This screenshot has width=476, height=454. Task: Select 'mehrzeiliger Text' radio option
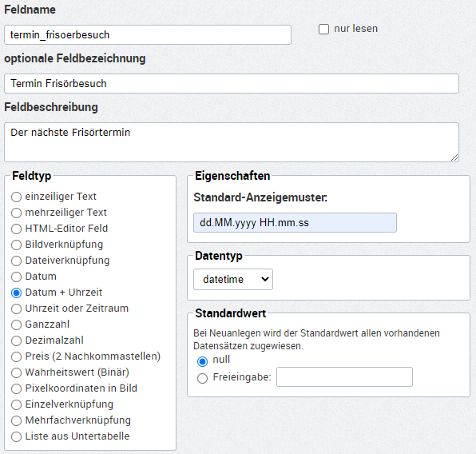[x=16, y=213]
